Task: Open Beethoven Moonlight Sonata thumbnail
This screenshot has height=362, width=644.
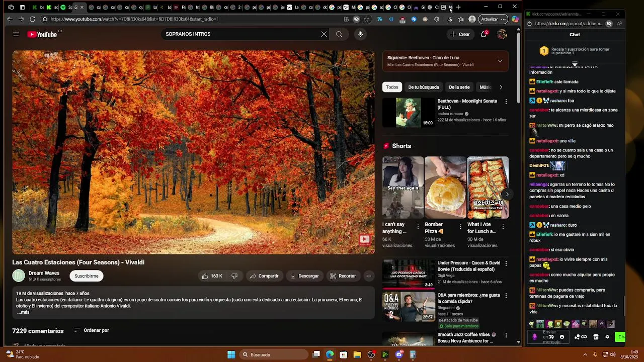Action: point(409,112)
